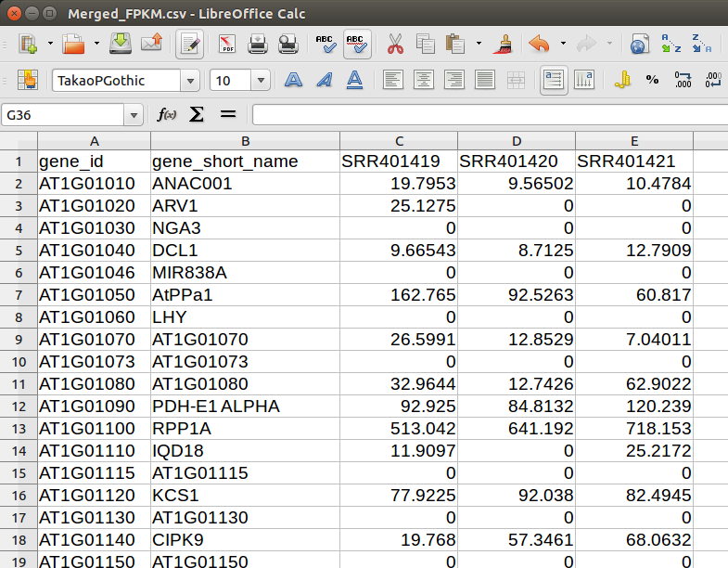Toggle Italic formatting
This screenshot has height=568, width=728.
324,80
